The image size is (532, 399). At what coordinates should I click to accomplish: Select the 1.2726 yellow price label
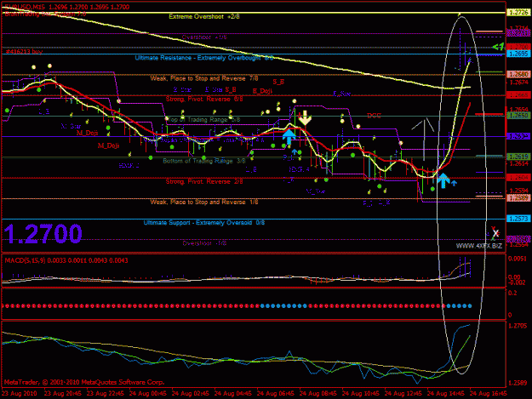518,13
